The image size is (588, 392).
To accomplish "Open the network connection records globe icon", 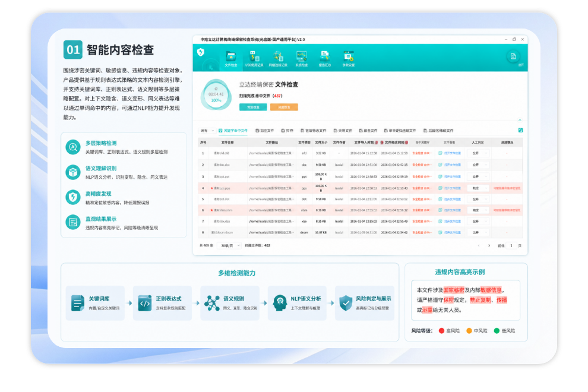I will [278, 59].
